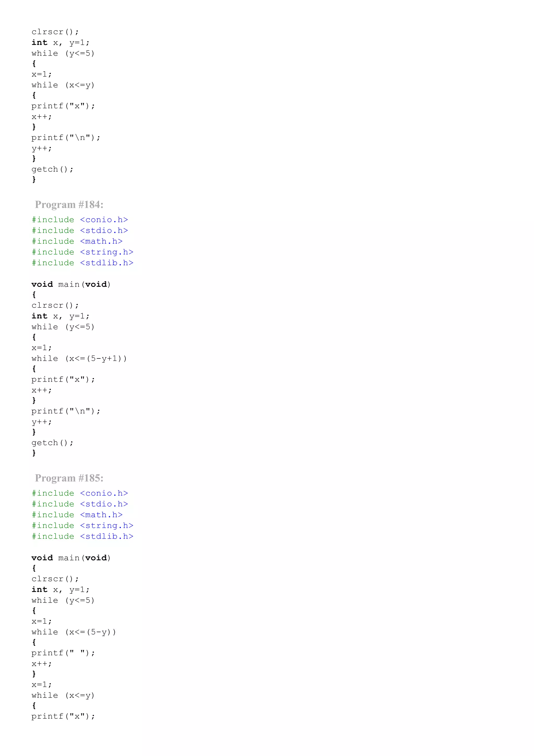
Task: Click "getch();" above the Program #184 heading
Action: (53, 169)
